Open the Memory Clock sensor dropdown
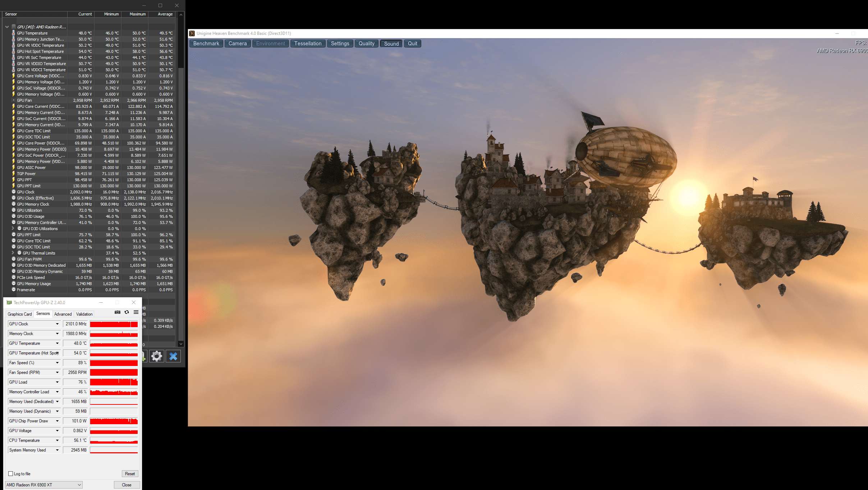 [x=57, y=334]
